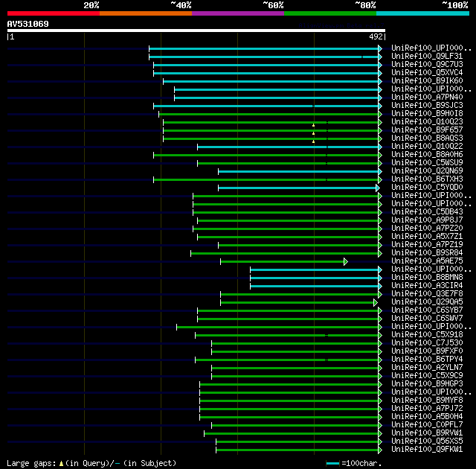Open hit UniRef100_Q3E7F8
Image resolution: width=476 pixels, height=469 pixels.
(427, 294)
